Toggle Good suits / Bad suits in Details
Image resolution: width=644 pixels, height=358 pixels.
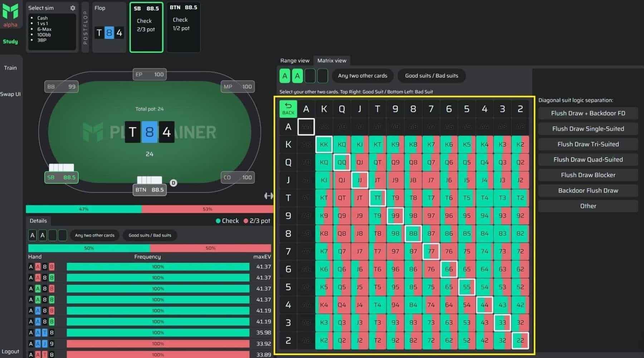(x=150, y=235)
